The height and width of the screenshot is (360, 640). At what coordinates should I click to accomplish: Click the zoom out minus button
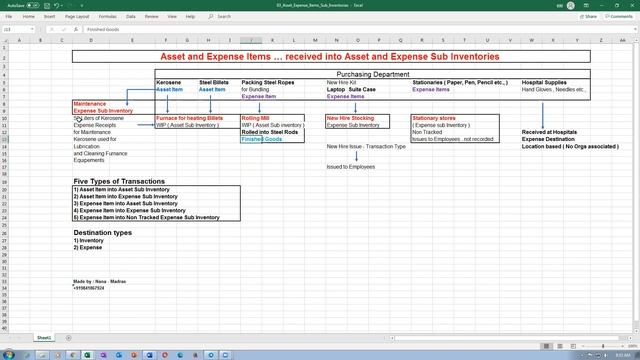pyautogui.click(x=583, y=346)
